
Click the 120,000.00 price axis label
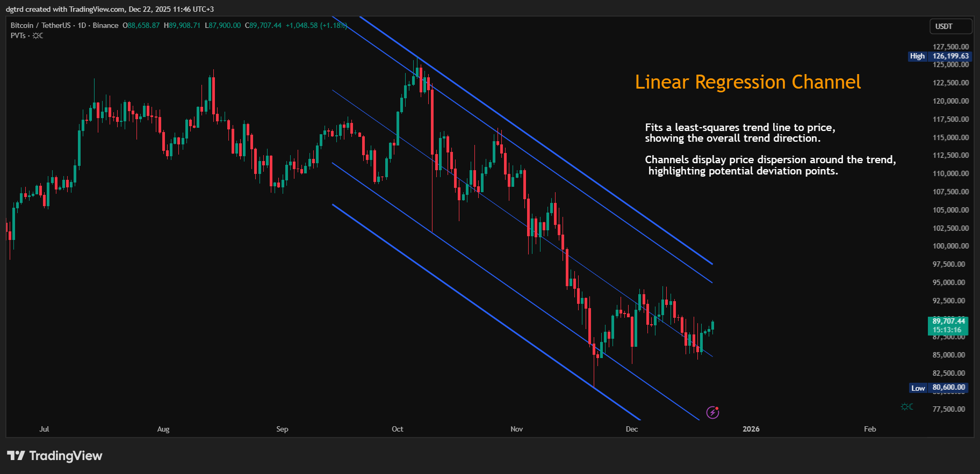pos(950,101)
